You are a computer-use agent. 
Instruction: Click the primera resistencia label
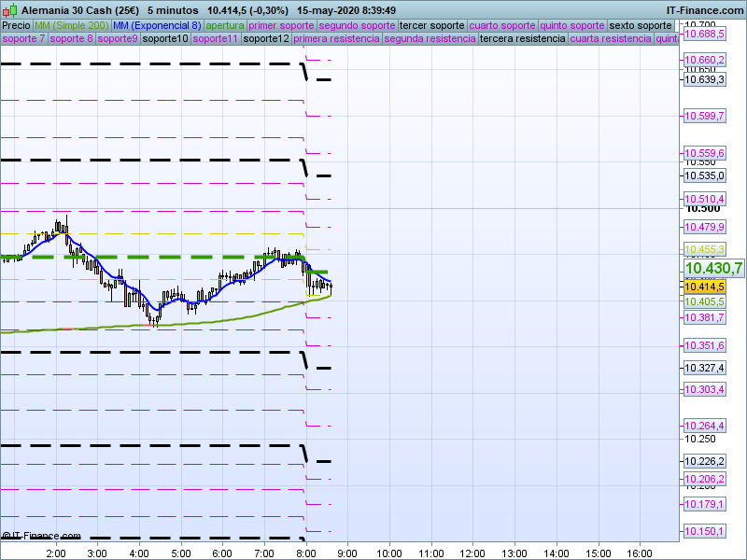(x=336, y=39)
